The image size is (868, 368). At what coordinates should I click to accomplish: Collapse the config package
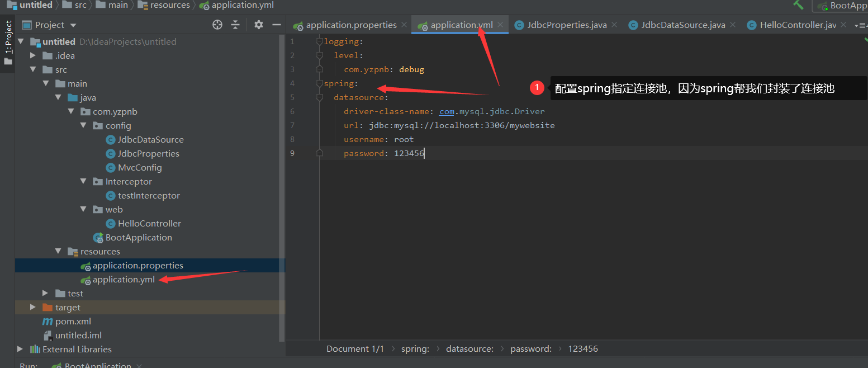pos(83,125)
